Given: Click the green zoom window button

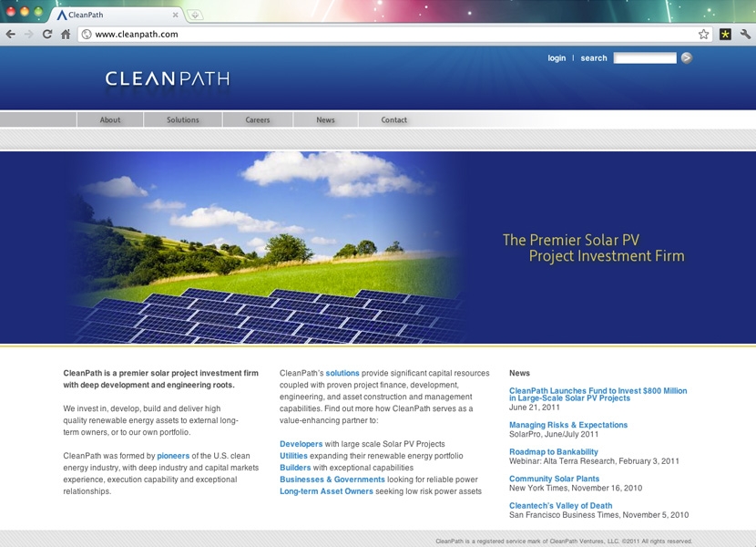Looking at the screenshot, I should point(38,12).
